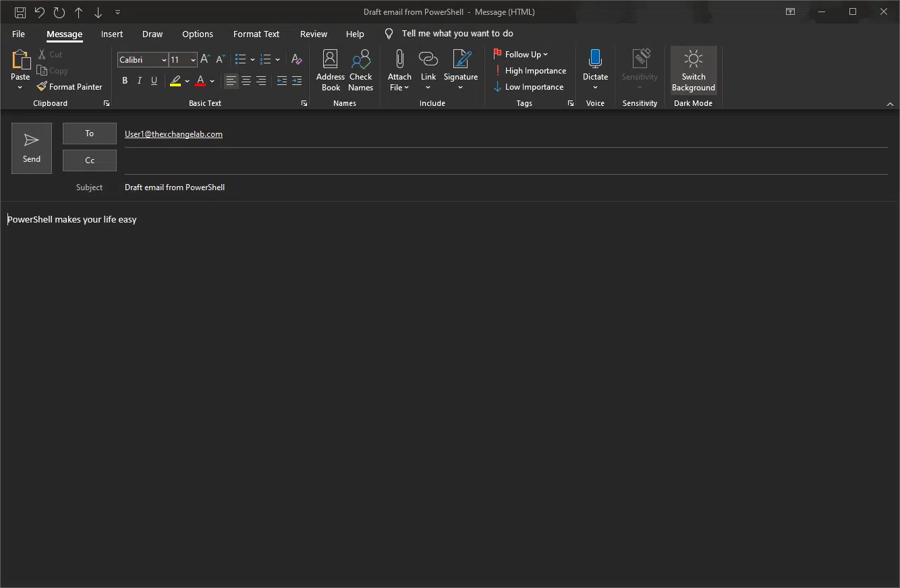
Task: Open the font name Calibri dropdown
Action: [x=164, y=60]
